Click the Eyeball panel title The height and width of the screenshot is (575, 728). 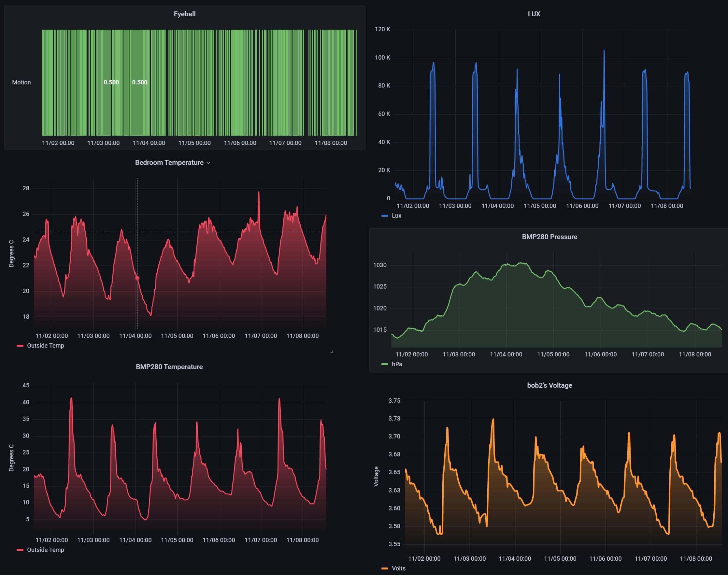pos(184,14)
